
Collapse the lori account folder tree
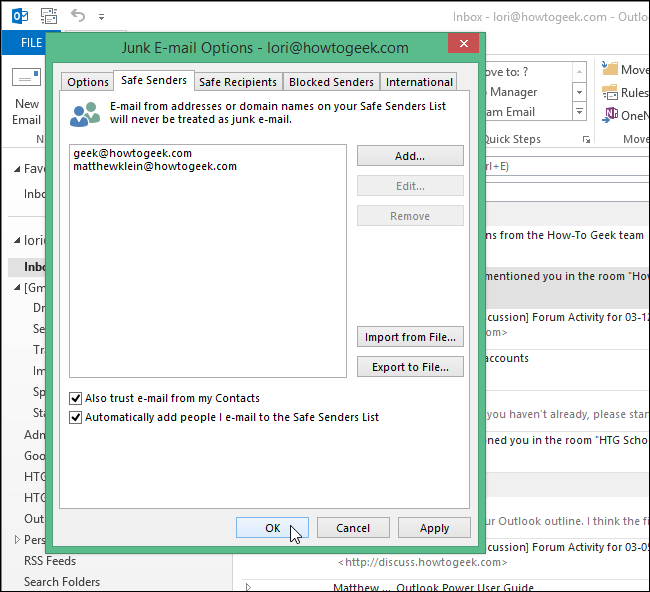click(x=17, y=240)
